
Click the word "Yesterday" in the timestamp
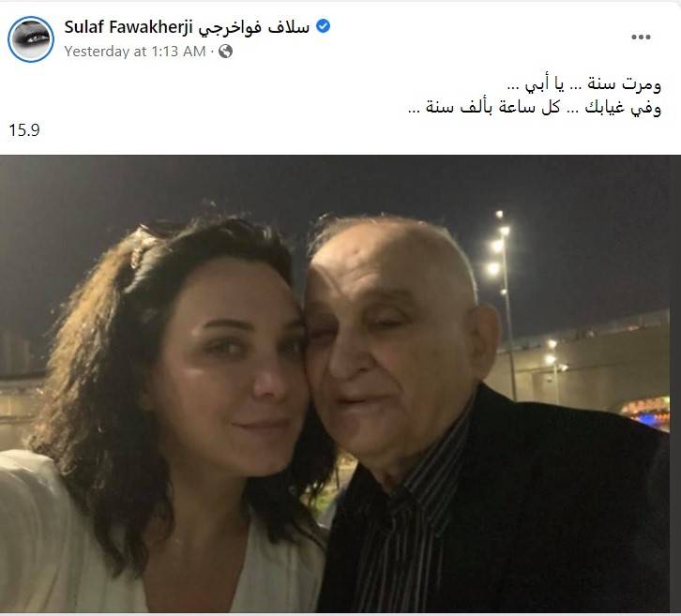(97, 52)
